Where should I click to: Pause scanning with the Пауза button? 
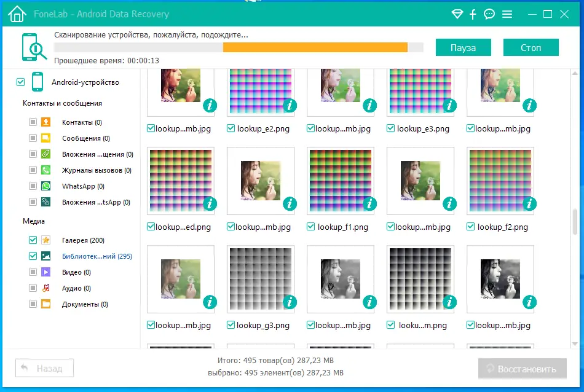[x=464, y=48]
